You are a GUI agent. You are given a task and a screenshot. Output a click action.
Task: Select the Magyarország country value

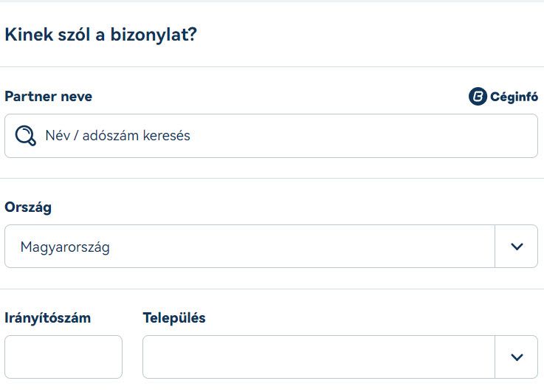[65, 247]
